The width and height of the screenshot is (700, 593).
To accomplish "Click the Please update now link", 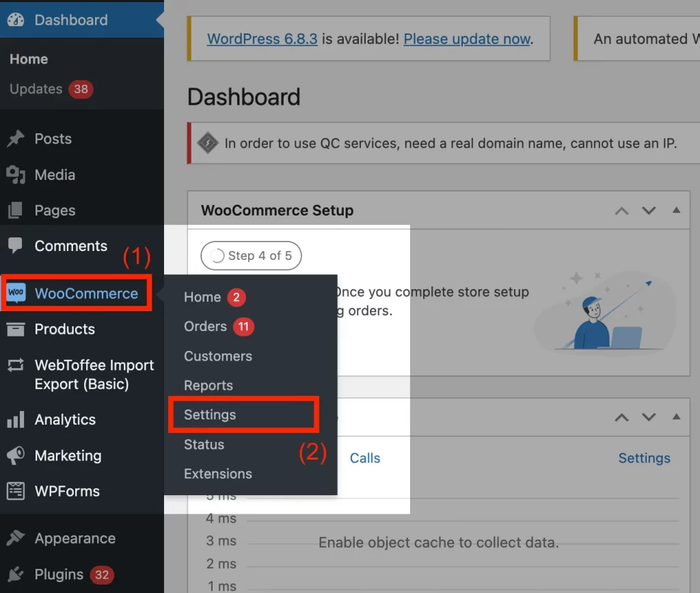I will (x=467, y=39).
